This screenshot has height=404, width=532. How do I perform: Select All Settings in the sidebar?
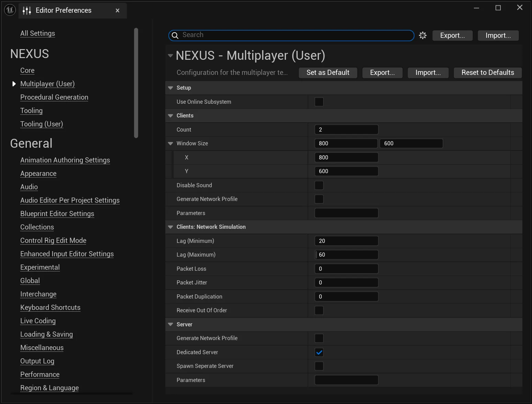pyautogui.click(x=37, y=33)
